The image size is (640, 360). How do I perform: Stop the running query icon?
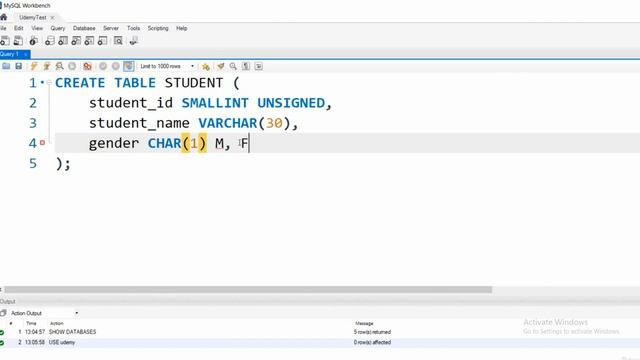[x=72, y=66]
